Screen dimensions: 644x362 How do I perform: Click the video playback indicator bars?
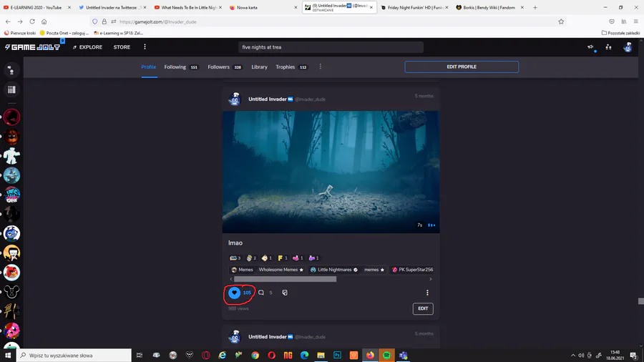[431, 225]
